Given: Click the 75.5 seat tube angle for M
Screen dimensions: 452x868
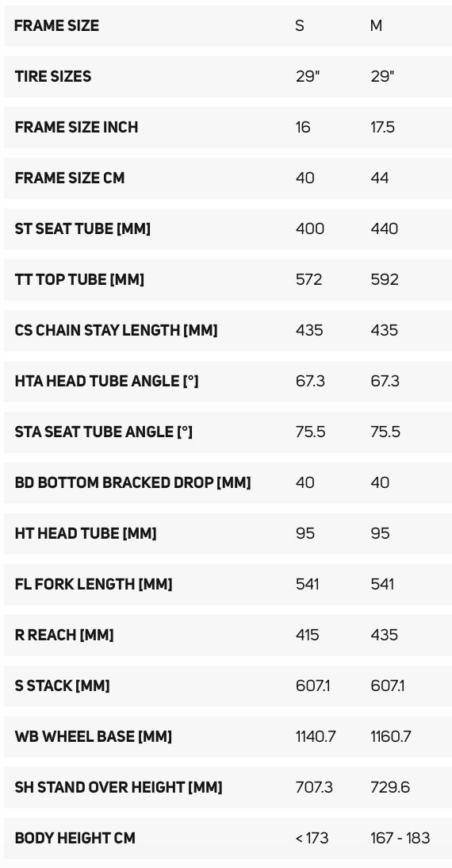Looking at the screenshot, I should click(x=385, y=432).
